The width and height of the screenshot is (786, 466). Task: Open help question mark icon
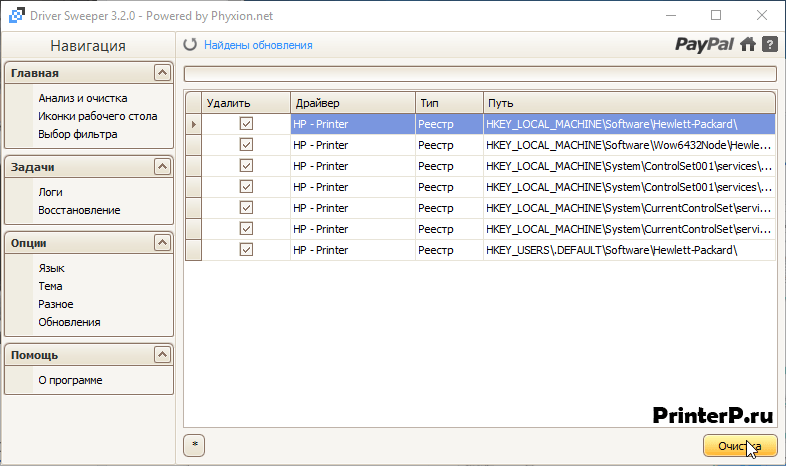coord(769,44)
